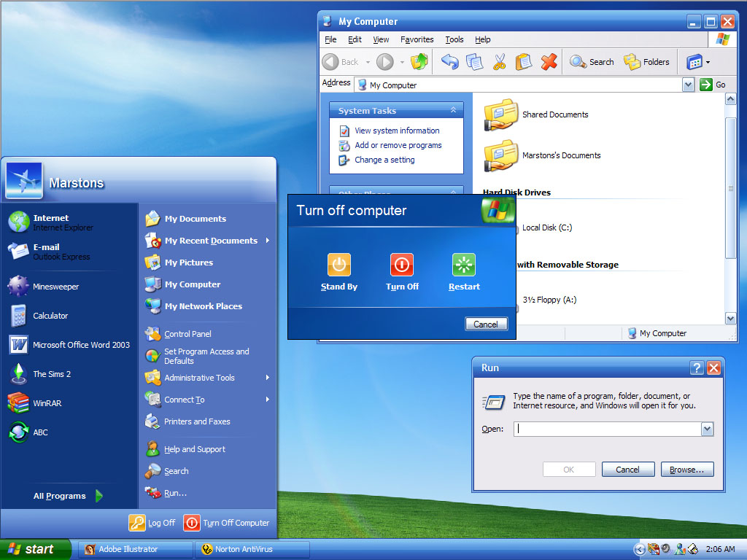Open the Help menu in My Computer
The image size is (747, 560).
(483, 39)
